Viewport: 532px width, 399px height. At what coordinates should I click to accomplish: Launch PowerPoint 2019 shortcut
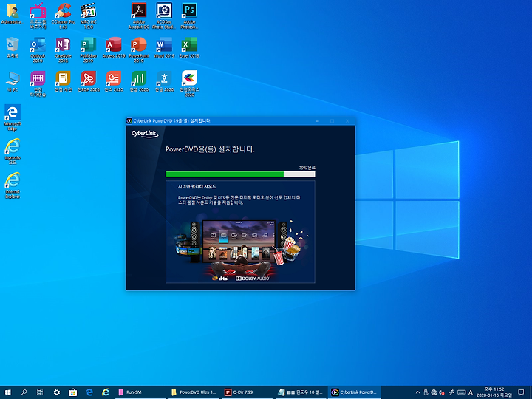pyautogui.click(x=139, y=50)
